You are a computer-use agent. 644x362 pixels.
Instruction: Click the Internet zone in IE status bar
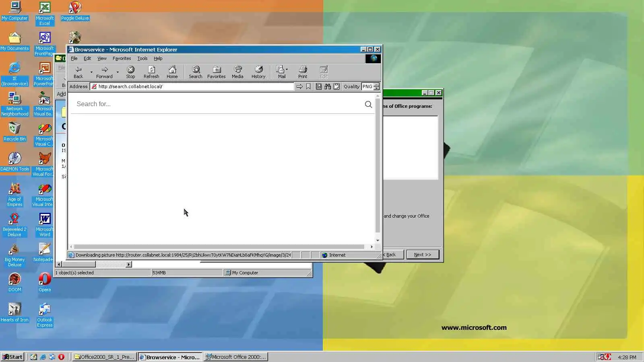pyautogui.click(x=337, y=255)
